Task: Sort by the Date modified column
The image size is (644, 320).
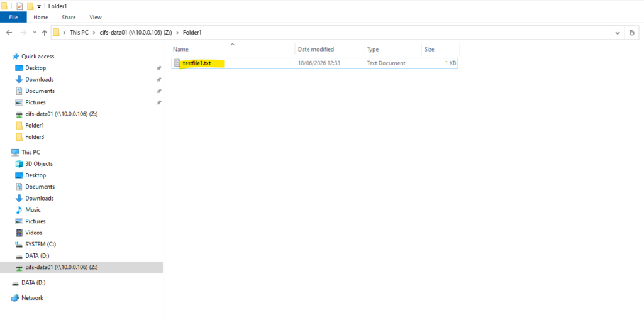Action: pos(330,49)
